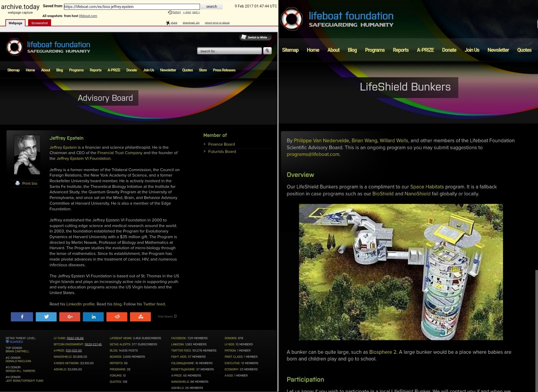Open Programs menu in left navigation

coord(76,70)
